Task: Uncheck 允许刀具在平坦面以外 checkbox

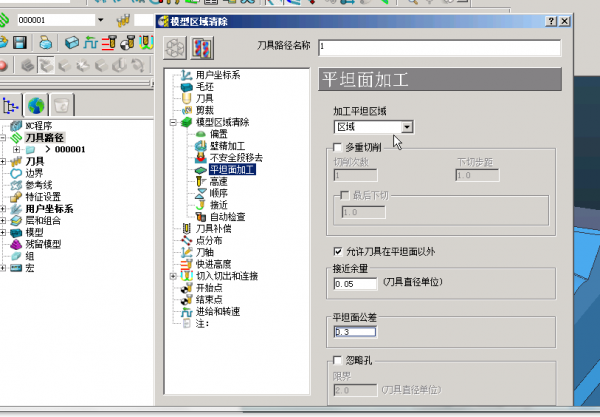Action: point(338,252)
